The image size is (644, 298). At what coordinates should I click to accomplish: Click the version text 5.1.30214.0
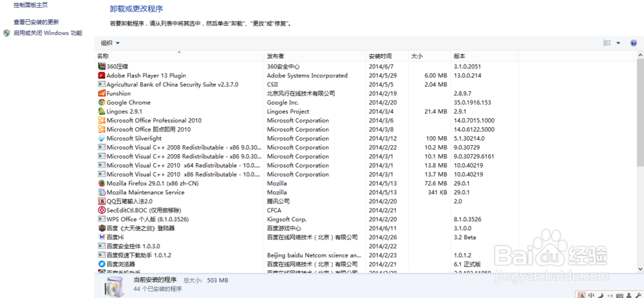pyautogui.click(x=469, y=138)
